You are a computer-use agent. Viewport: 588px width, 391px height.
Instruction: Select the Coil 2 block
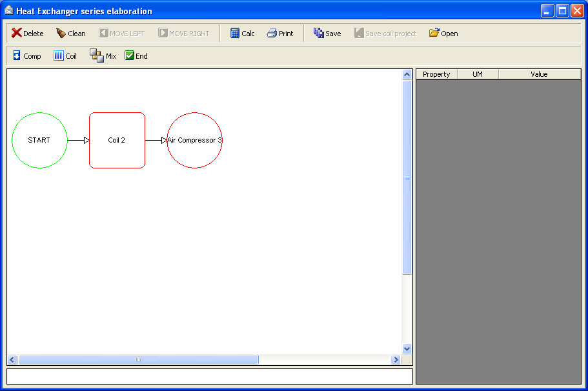click(x=117, y=140)
